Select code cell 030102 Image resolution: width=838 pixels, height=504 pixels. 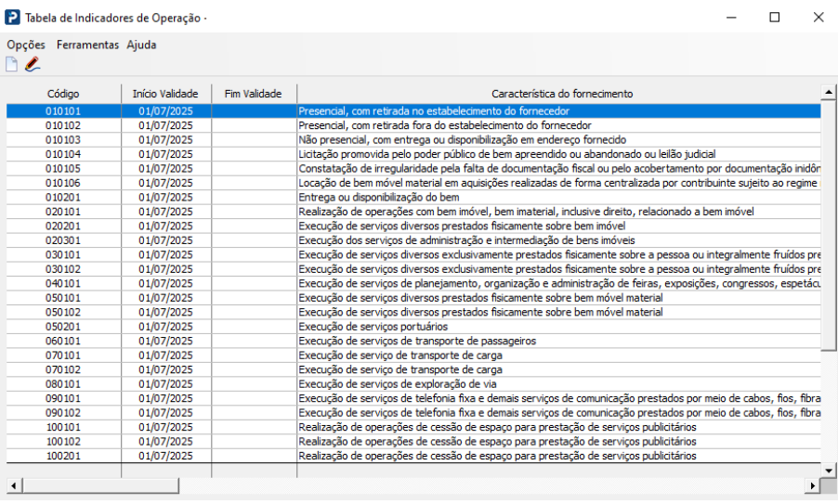[x=63, y=269]
